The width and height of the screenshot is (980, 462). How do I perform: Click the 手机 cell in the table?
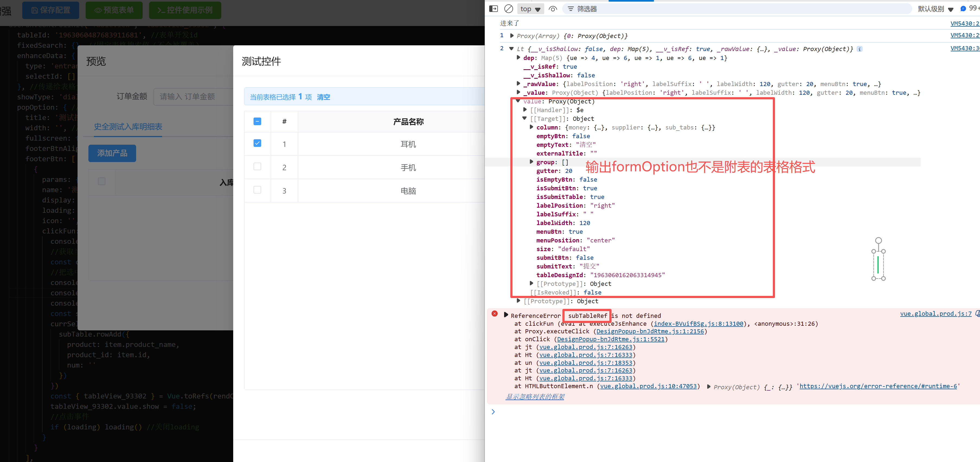click(x=408, y=167)
